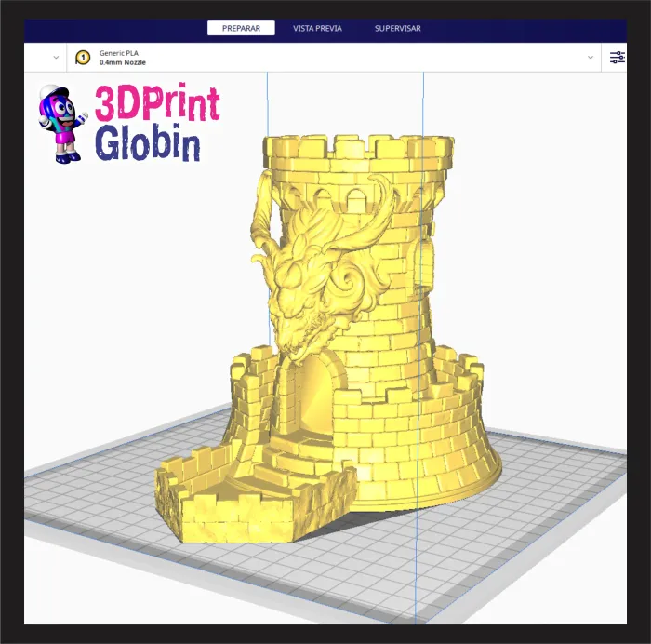Viewport: 651px width, 644px height.
Task: Expand the printer selector chevron at left
Action: click(x=56, y=58)
